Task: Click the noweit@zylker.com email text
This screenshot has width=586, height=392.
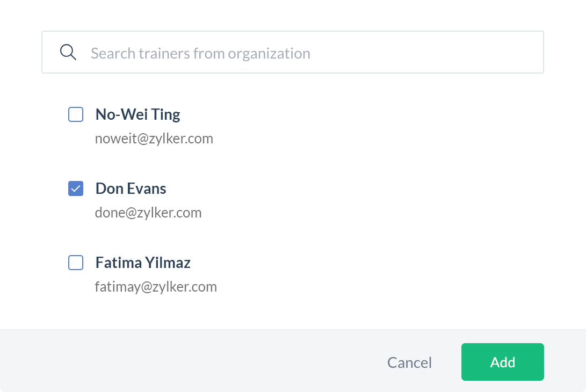Action: tap(154, 139)
